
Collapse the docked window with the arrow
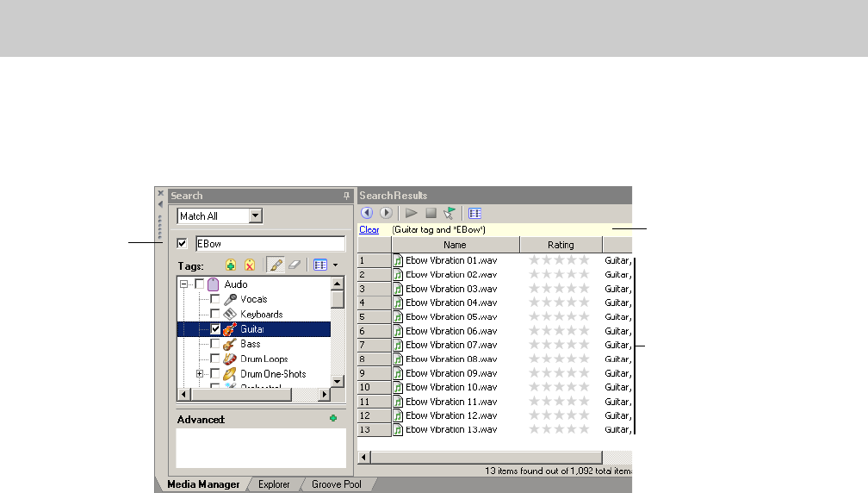point(160,204)
